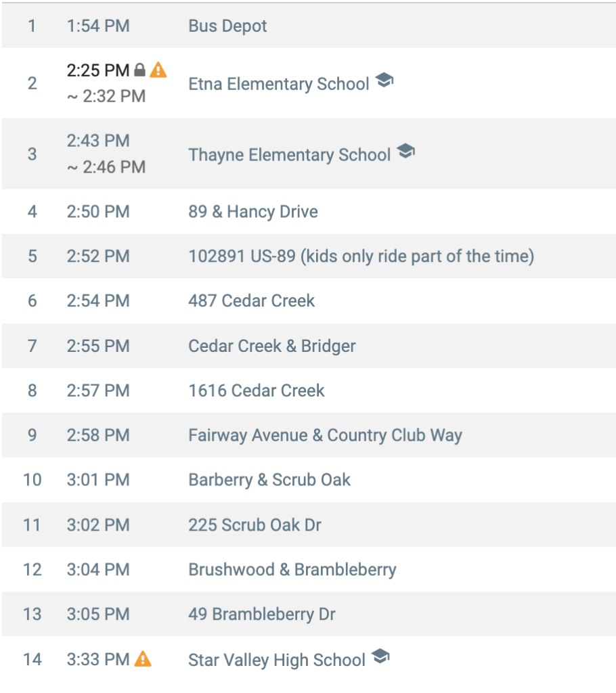The image size is (616, 693).
Task: Select Fairway Avenue & Country Club Way
Action: (325, 435)
